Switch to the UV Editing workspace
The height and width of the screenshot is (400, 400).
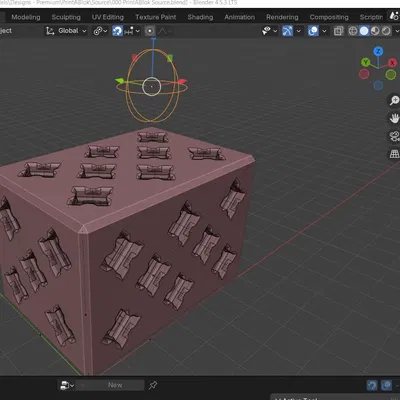[108, 17]
